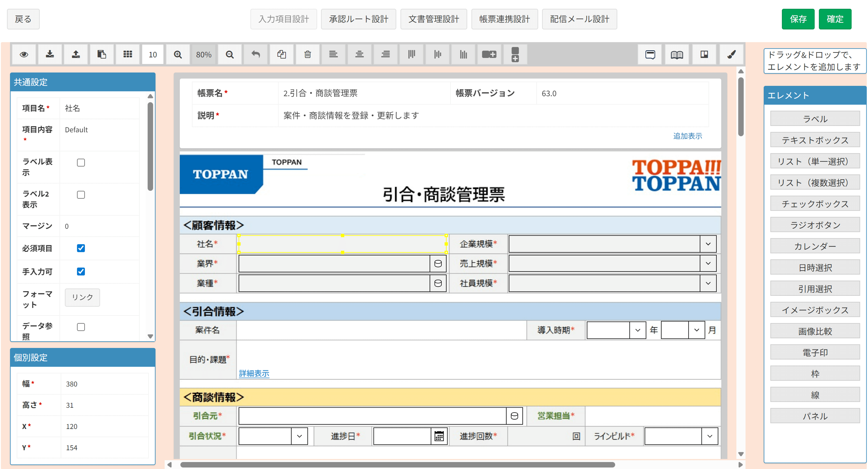
Task: Open the ラインビルド dropdown selector
Action: (709, 436)
